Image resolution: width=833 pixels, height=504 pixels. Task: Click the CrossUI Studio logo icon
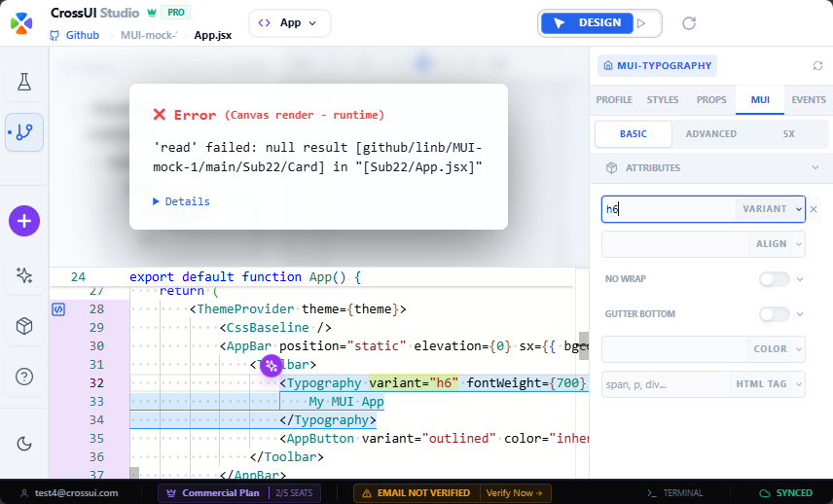[21, 22]
